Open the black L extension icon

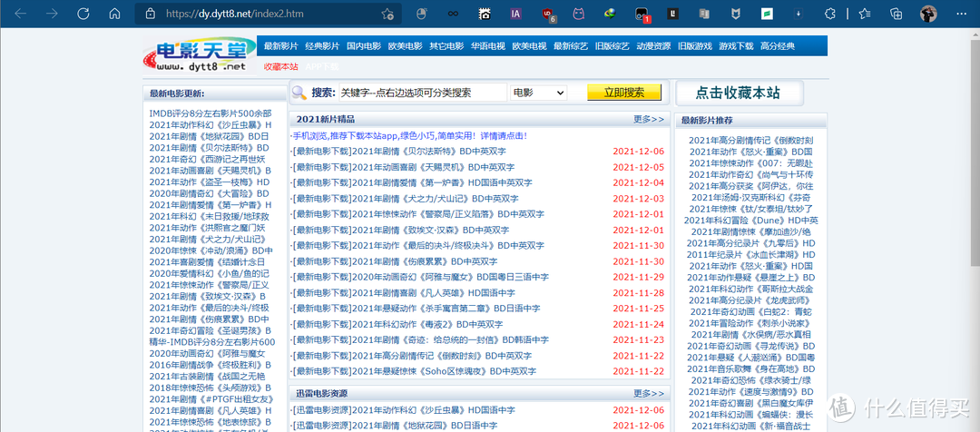click(672, 13)
